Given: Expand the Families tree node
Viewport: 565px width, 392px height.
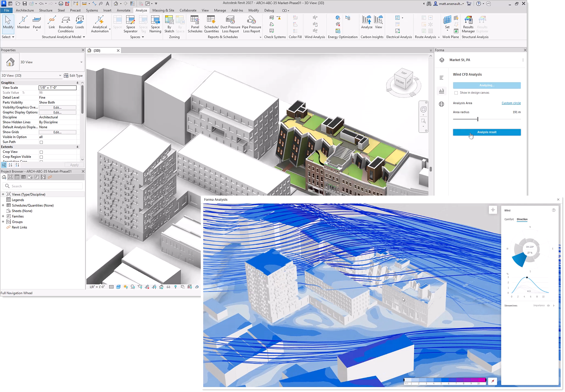Looking at the screenshot, I should click(x=3, y=216).
